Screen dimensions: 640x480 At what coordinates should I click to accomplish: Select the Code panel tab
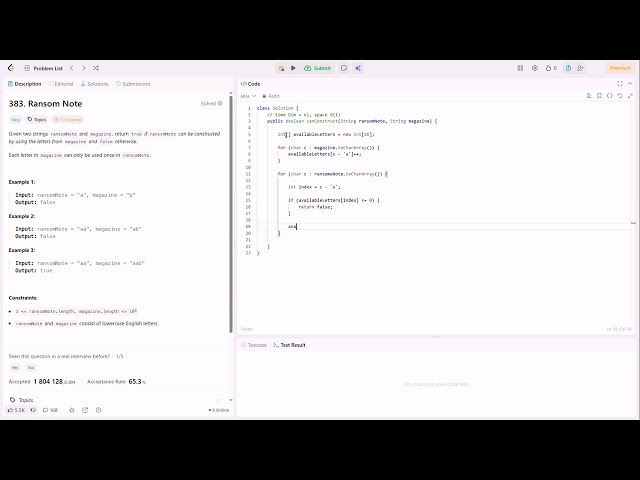250,84
